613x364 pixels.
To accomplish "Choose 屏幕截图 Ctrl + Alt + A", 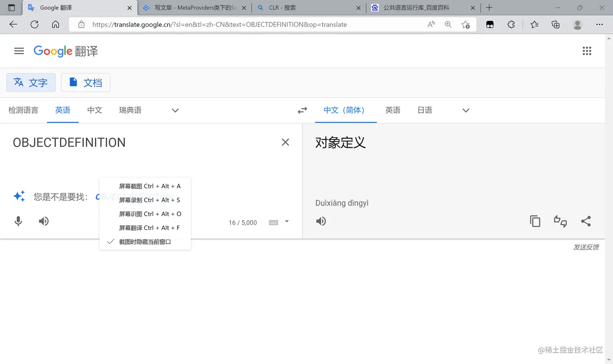I will [145, 186].
